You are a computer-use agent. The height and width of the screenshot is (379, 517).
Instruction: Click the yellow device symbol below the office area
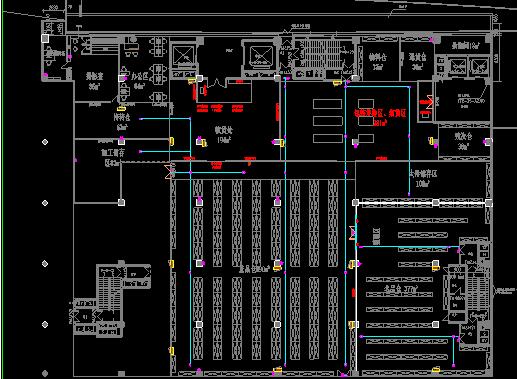click(121, 108)
